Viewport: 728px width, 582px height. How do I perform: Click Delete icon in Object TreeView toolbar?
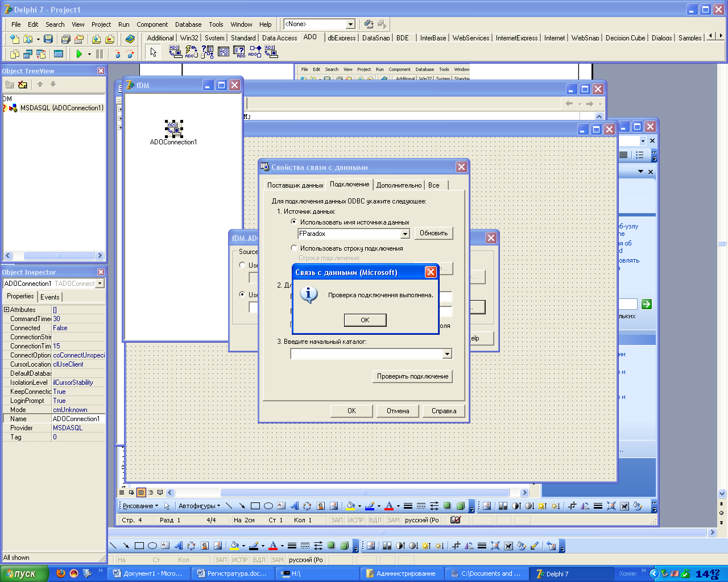click(x=23, y=85)
